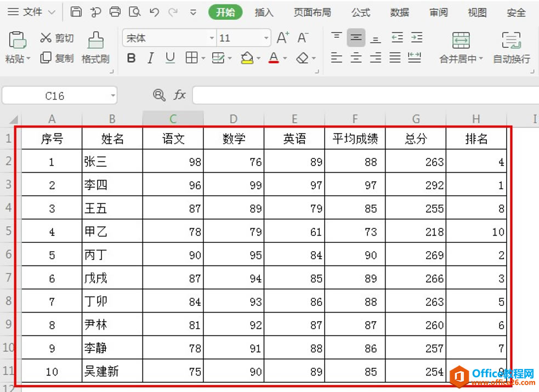Increase font size with A+ icon
The height and width of the screenshot is (392, 539).
tap(283, 37)
